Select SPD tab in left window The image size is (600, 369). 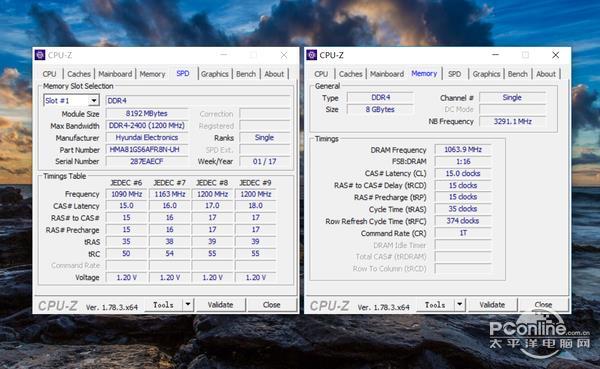point(183,73)
